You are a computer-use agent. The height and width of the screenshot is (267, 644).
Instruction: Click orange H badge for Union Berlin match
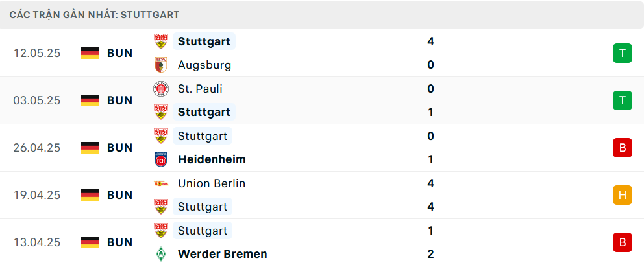(x=623, y=195)
